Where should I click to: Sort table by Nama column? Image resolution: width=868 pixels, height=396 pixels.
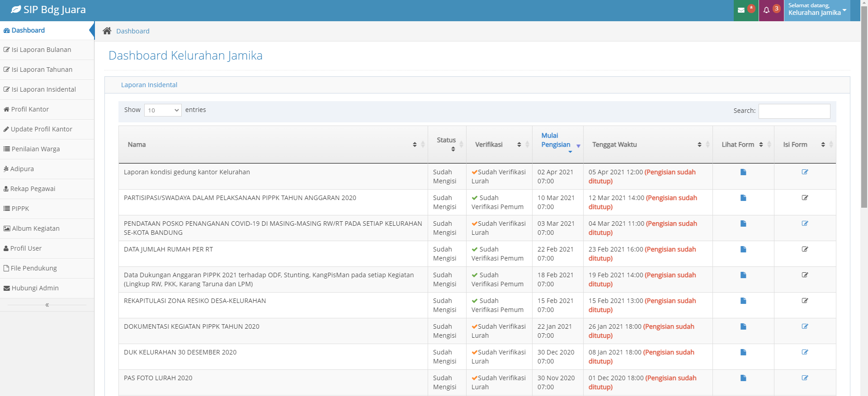tap(273, 144)
